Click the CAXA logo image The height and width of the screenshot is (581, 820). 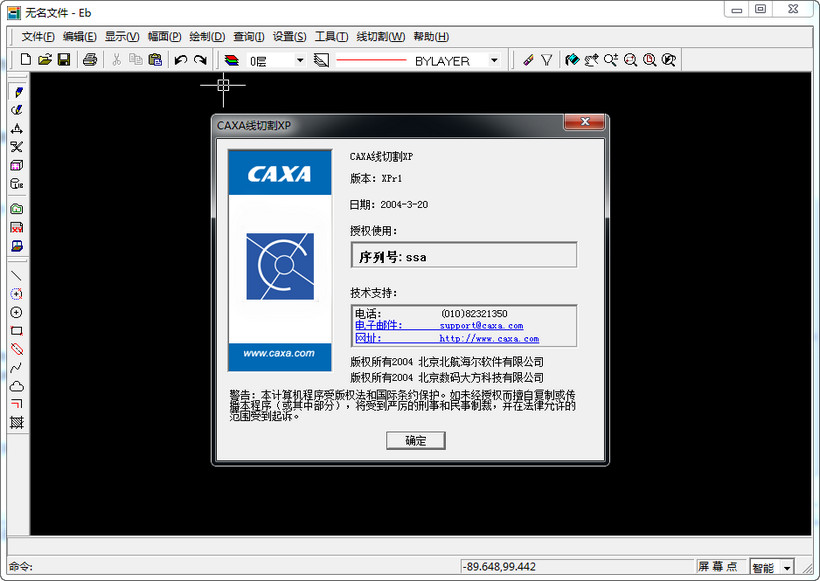pos(280,260)
